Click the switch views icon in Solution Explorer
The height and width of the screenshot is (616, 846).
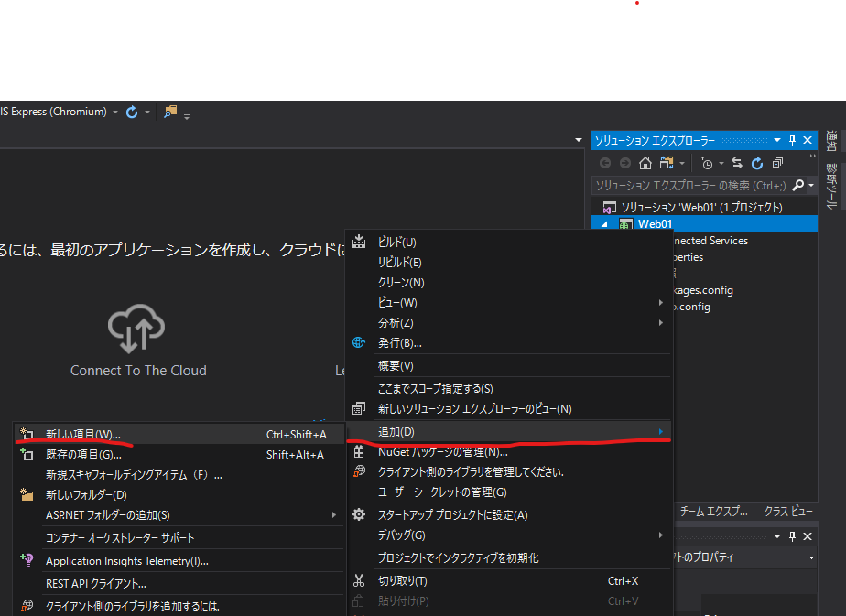pos(667,163)
